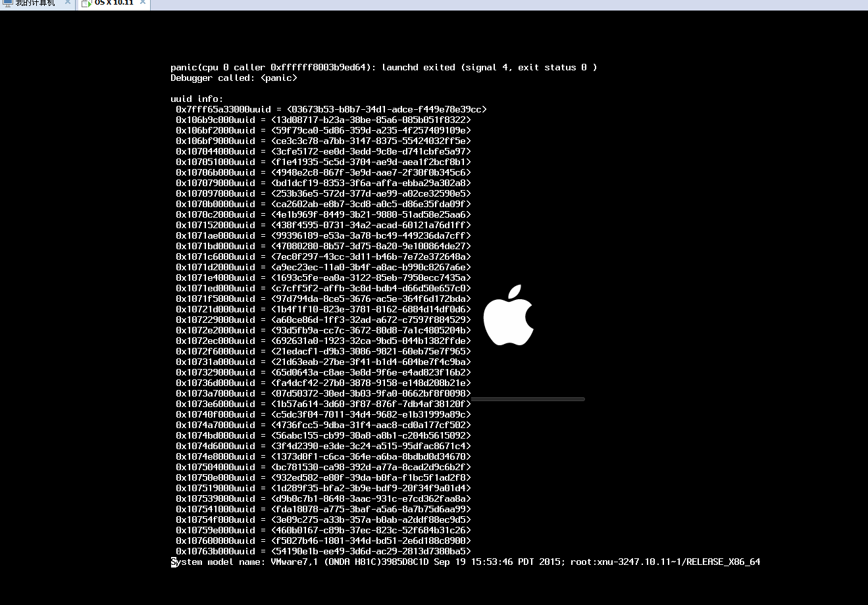Click the line starting 0x107329000uuid
The height and width of the screenshot is (605, 868).
[x=323, y=372]
